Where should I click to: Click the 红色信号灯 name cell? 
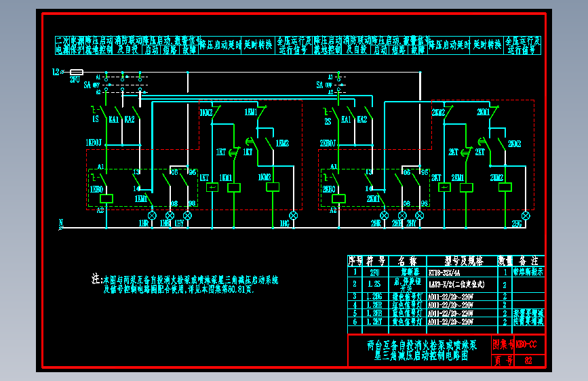(x=408, y=305)
